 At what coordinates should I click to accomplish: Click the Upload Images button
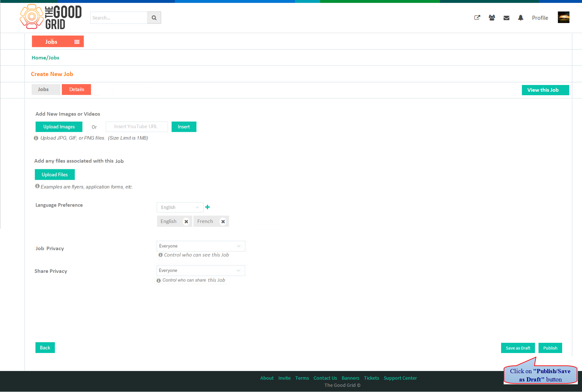[x=59, y=127]
